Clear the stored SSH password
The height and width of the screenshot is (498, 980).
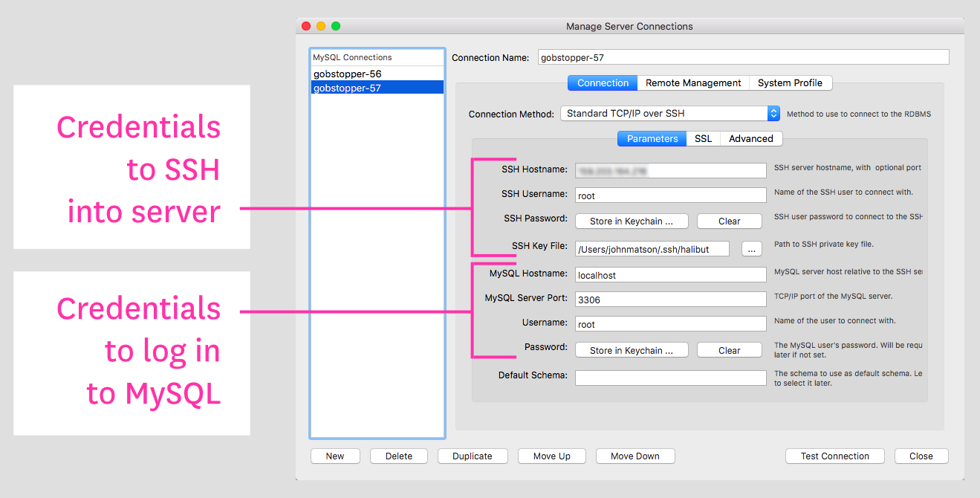click(729, 221)
